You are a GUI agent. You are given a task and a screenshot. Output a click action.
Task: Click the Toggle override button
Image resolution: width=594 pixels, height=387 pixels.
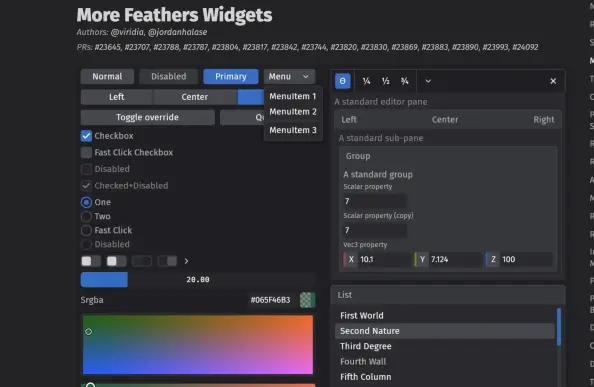click(147, 117)
